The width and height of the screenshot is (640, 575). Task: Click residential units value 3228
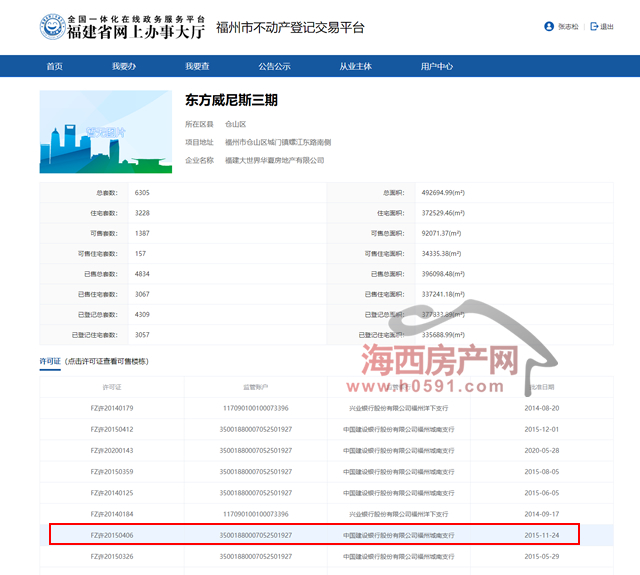coord(142,213)
